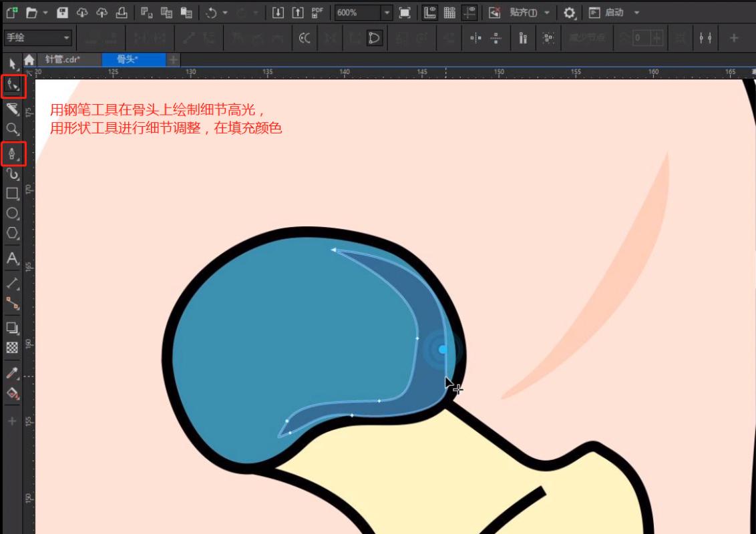
Task: Expand the Undo history dropdown arrow
Action: [x=224, y=13]
